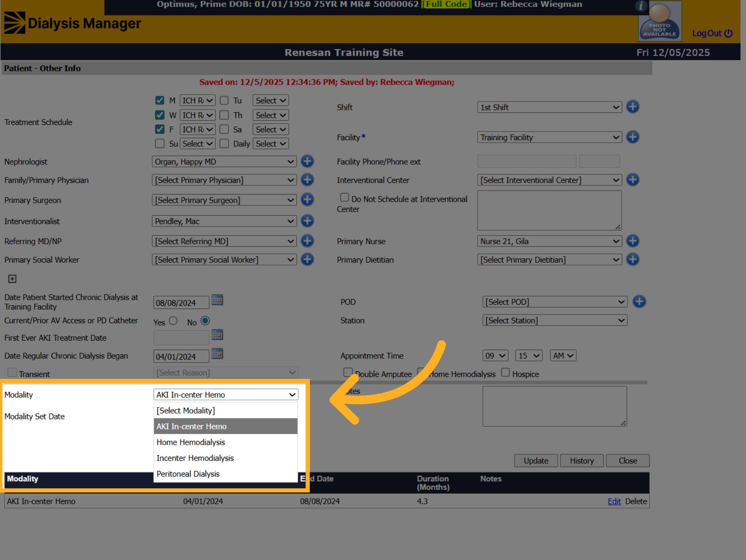Uncheck the Monday treatment checkbox

[x=160, y=100]
